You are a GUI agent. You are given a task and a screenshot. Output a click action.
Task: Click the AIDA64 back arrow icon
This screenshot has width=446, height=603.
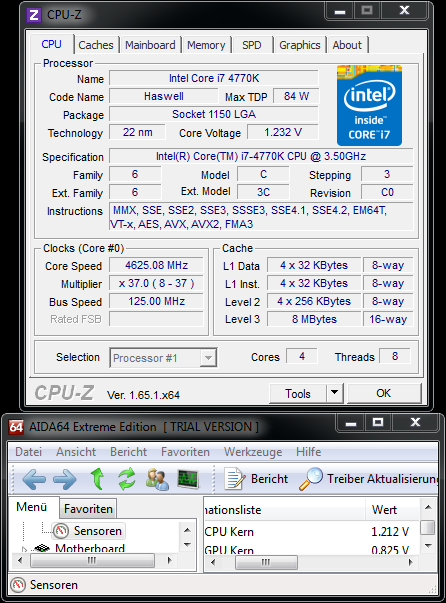(x=34, y=480)
